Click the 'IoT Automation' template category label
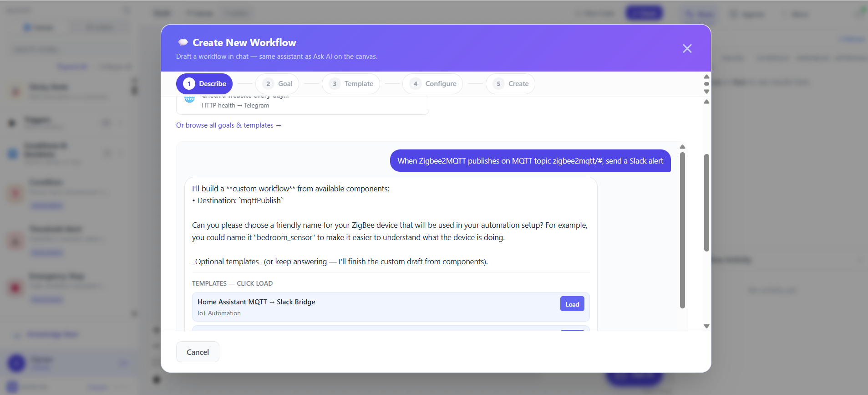Screen dimensions: 868x395 [x=219, y=313]
